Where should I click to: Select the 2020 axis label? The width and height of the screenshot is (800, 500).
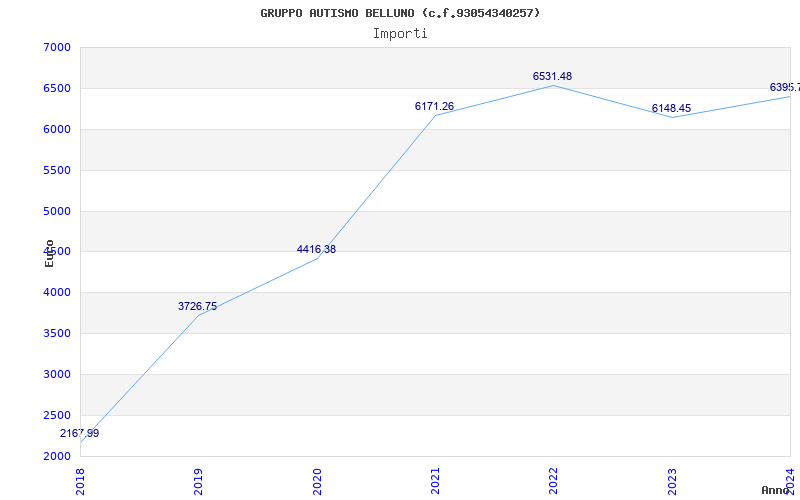point(316,481)
